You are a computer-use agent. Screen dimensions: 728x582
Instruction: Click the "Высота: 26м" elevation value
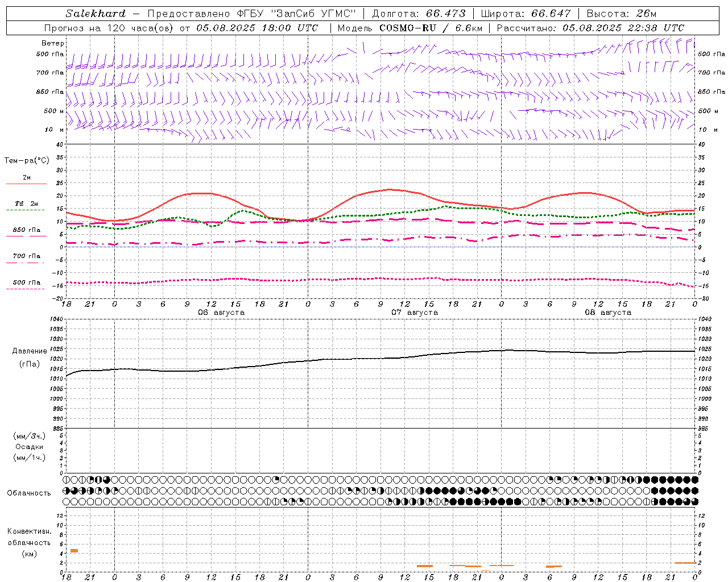pos(621,14)
